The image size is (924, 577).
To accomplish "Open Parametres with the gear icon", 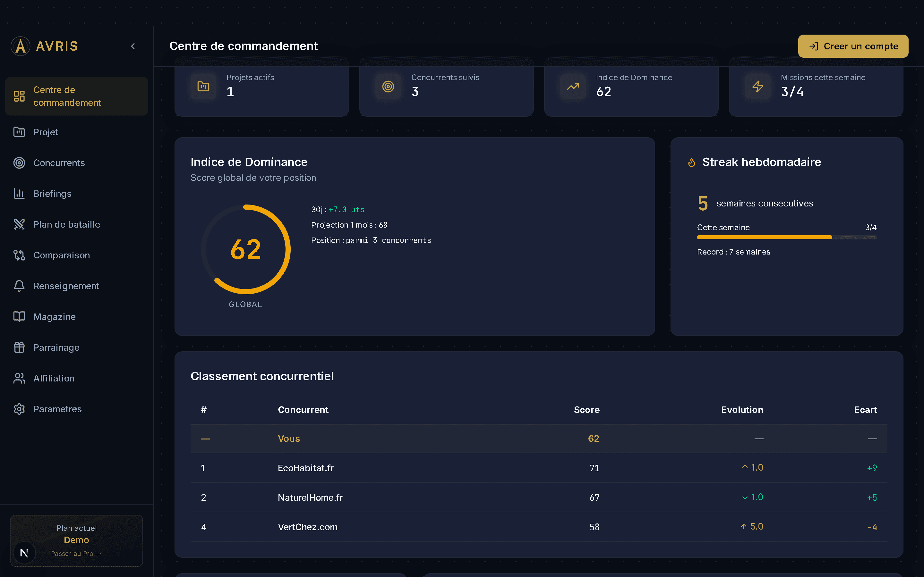I will click(x=19, y=409).
